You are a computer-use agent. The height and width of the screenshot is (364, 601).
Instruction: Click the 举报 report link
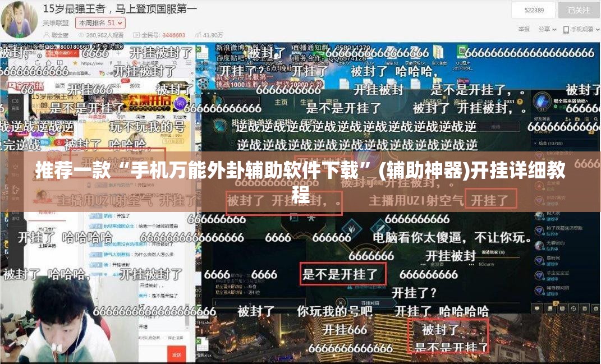[524, 29]
